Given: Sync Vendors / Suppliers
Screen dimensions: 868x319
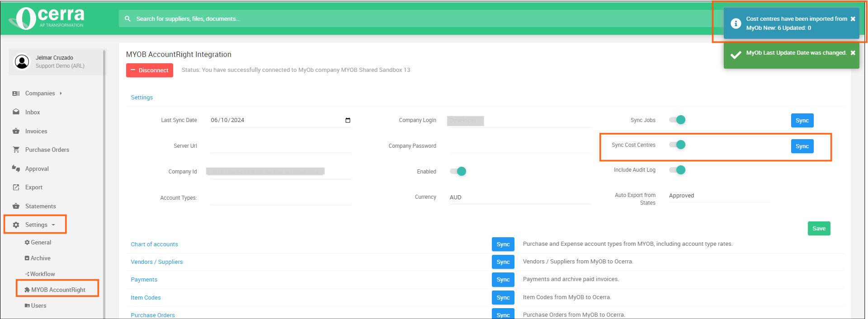Looking at the screenshot, I should click(x=503, y=262).
